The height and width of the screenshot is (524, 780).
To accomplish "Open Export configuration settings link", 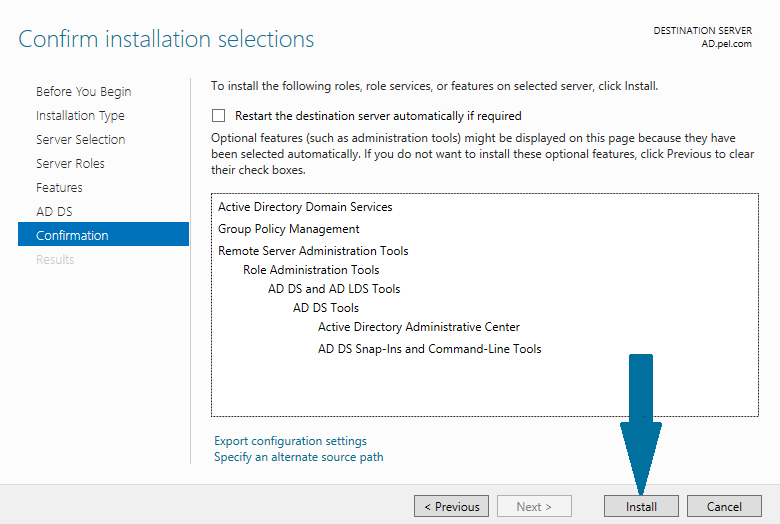I will [290, 441].
